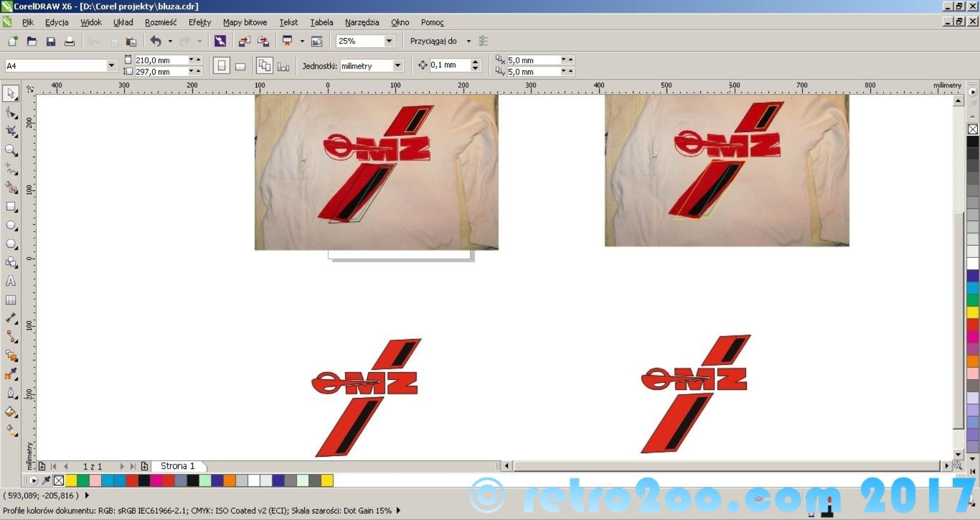Click the Save icon in toolbar

(x=51, y=41)
